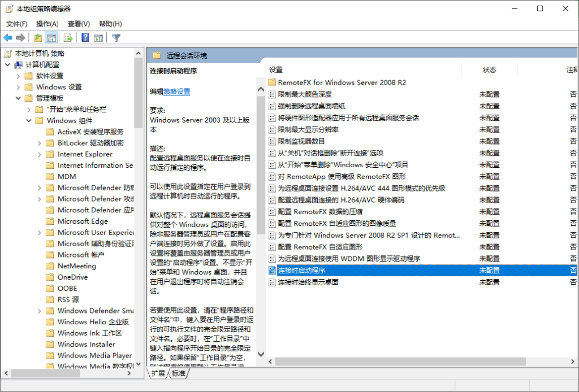The width and height of the screenshot is (579, 392).
Task: Collapse the 计算机配置 tree node
Action: [7, 65]
